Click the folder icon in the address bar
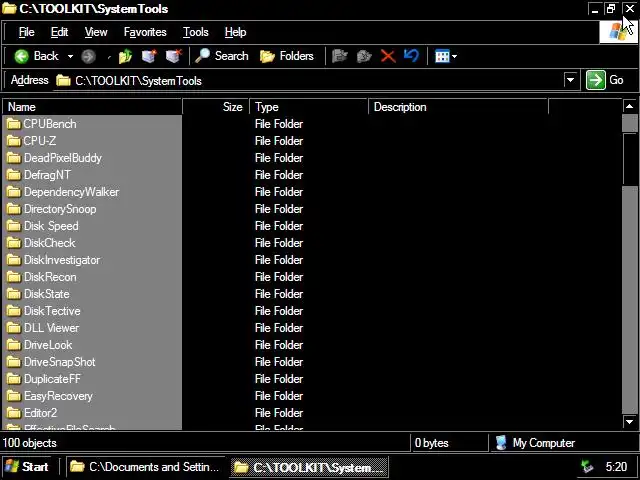 [63, 80]
